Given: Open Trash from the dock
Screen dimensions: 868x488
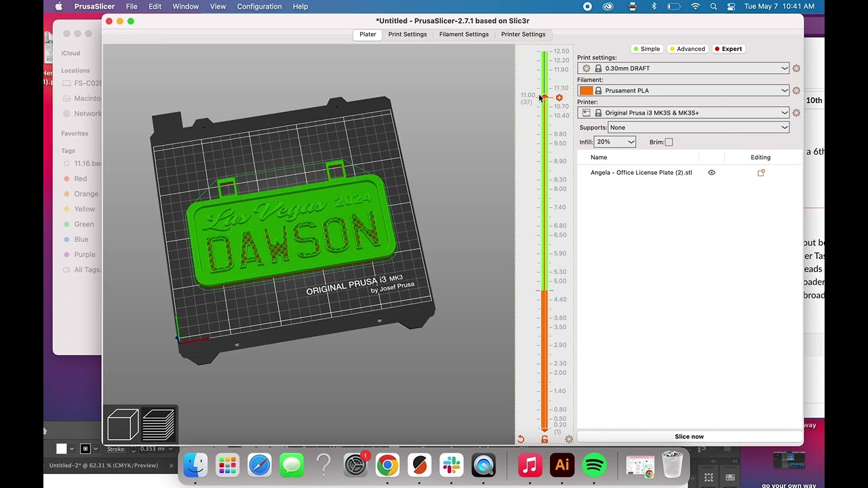Looking at the screenshot, I should (672, 466).
